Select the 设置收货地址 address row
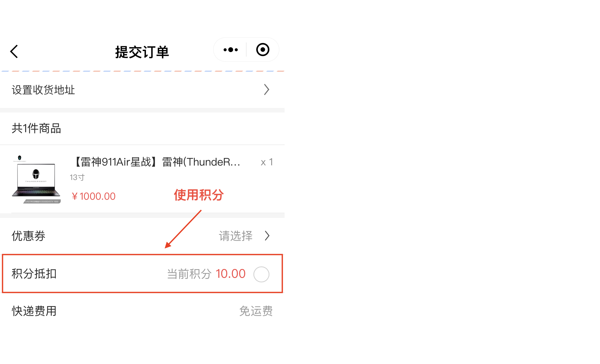 (43, 90)
